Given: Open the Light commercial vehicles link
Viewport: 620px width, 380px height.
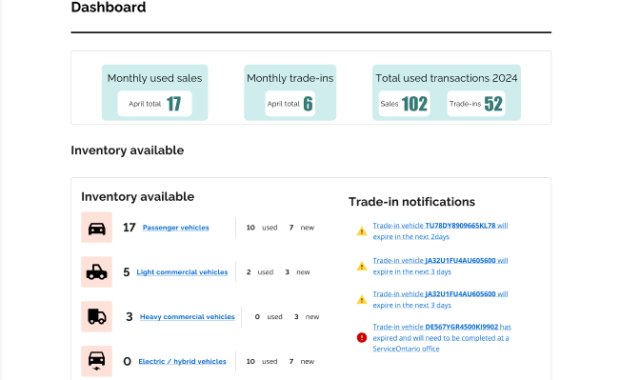Looking at the screenshot, I should click(182, 272).
